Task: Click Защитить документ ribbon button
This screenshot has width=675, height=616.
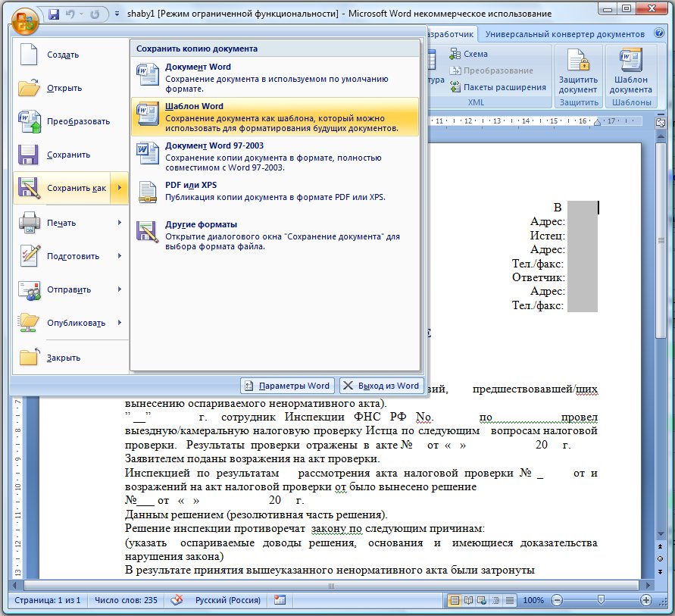Action: tap(578, 71)
